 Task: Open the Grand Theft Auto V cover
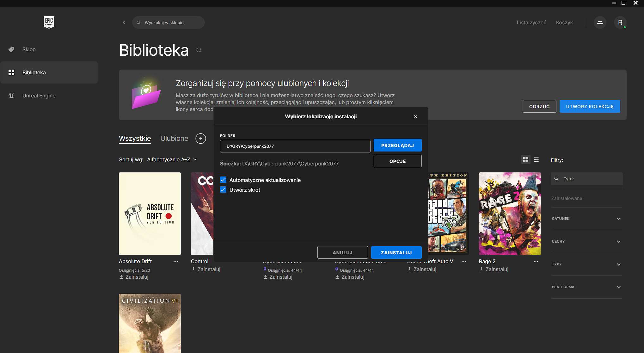point(448,214)
